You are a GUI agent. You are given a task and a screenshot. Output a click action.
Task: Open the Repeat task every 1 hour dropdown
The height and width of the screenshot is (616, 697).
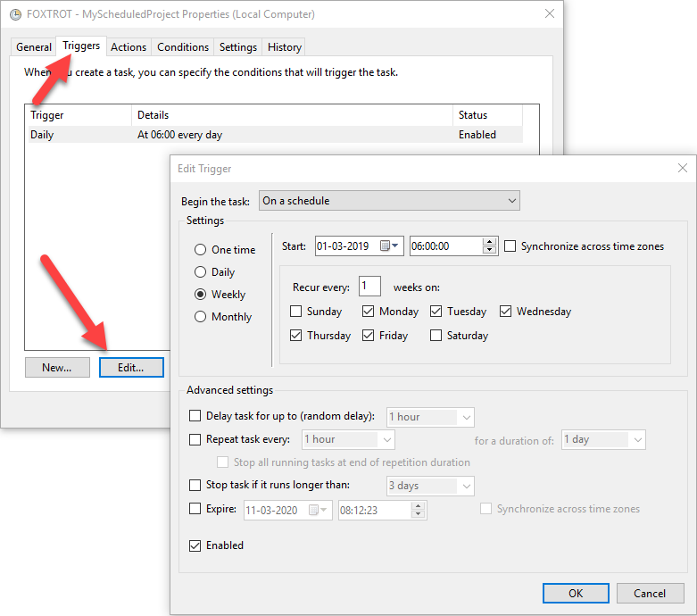click(x=348, y=439)
